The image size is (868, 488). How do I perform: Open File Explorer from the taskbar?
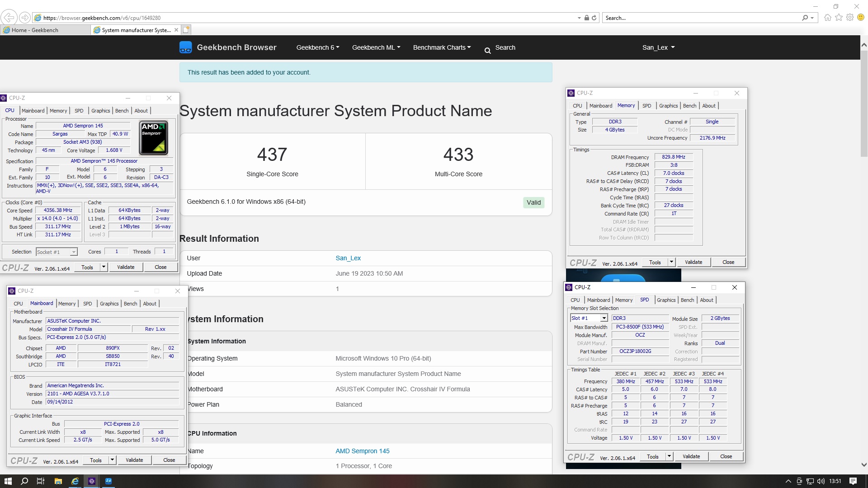58,481
